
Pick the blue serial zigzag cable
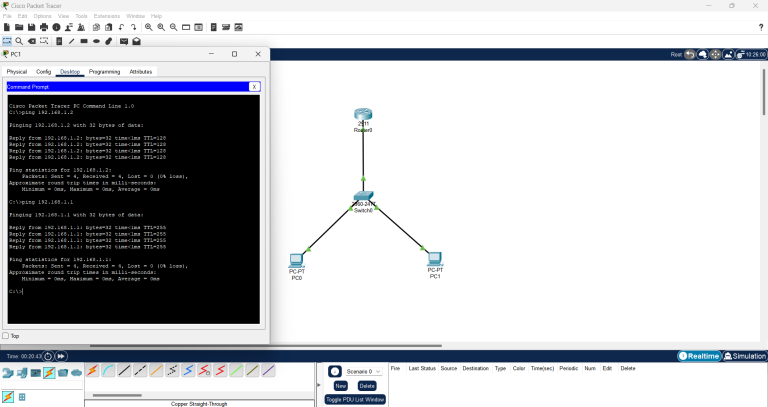point(189,371)
